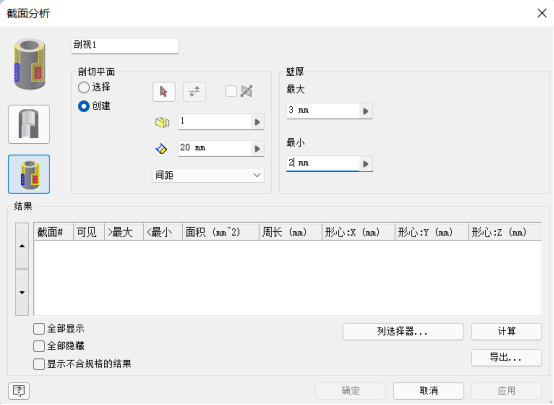Expand the arrow next to section count 1
Screen dimensions: 554x405
point(258,122)
